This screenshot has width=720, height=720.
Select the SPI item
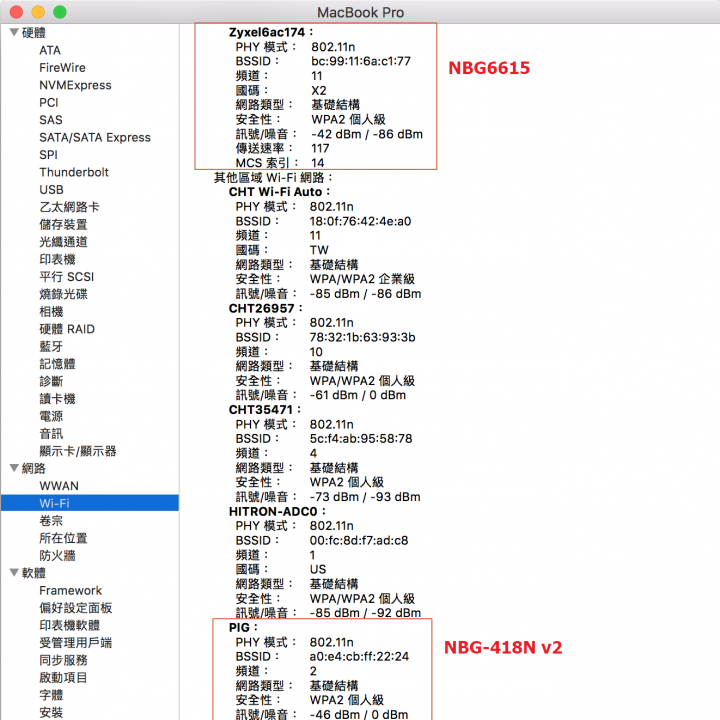click(x=48, y=155)
